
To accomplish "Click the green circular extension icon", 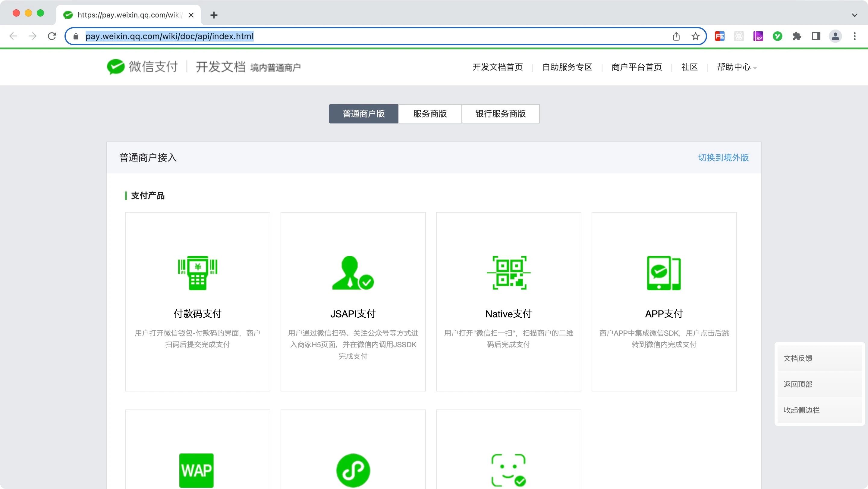I will (777, 36).
